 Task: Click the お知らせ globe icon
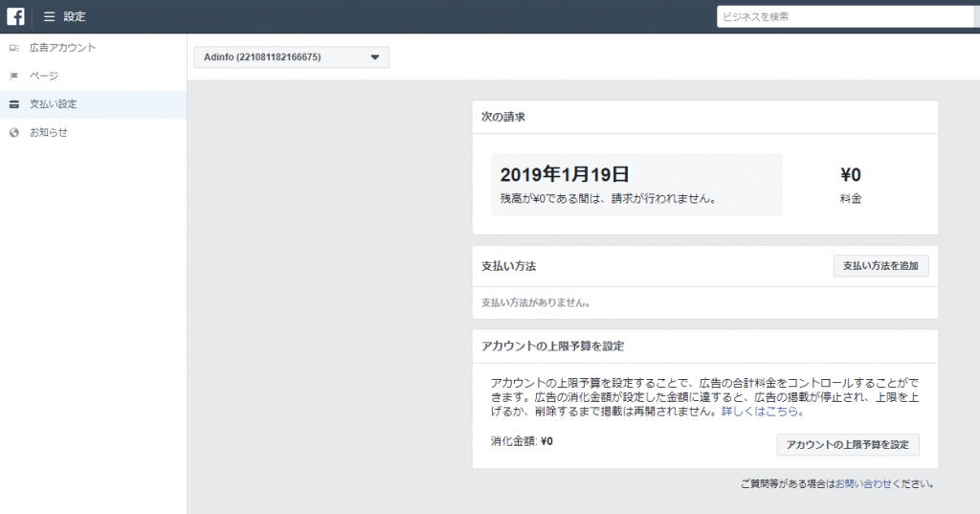(x=13, y=132)
